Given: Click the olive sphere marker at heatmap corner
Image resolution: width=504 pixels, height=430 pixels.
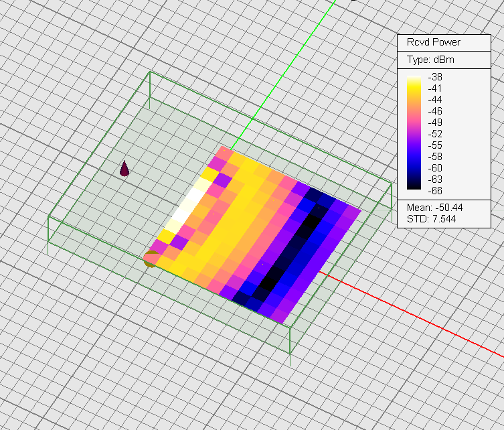Looking at the screenshot, I should pyautogui.click(x=151, y=259).
